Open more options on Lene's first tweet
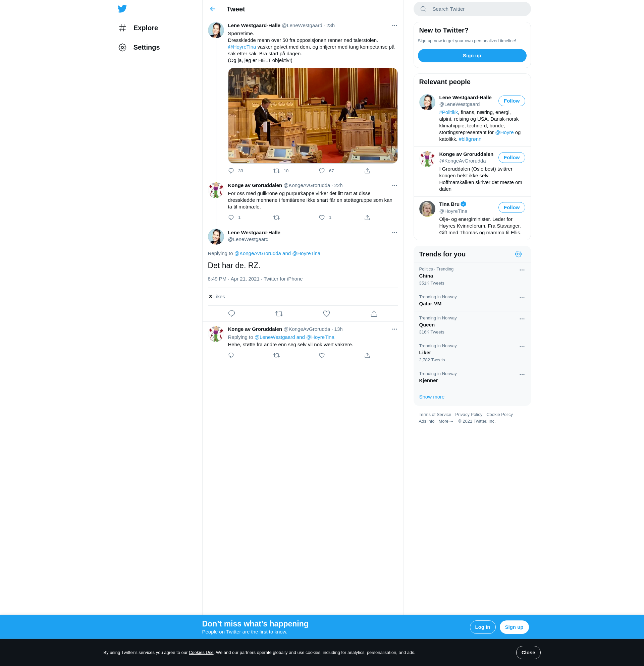Image resolution: width=644 pixels, height=666 pixels. 394,25
